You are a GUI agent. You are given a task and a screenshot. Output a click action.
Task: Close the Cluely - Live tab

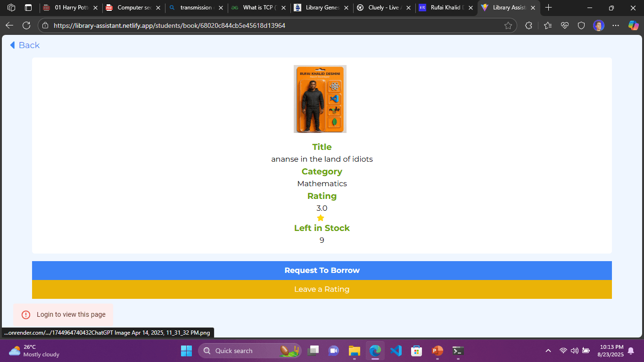click(x=408, y=8)
